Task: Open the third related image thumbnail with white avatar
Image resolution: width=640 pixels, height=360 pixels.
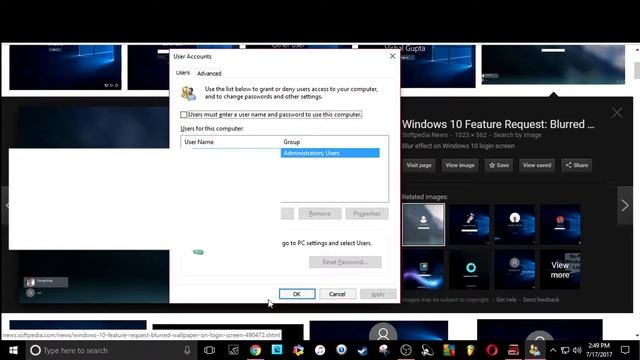Action: pos(515,225)
